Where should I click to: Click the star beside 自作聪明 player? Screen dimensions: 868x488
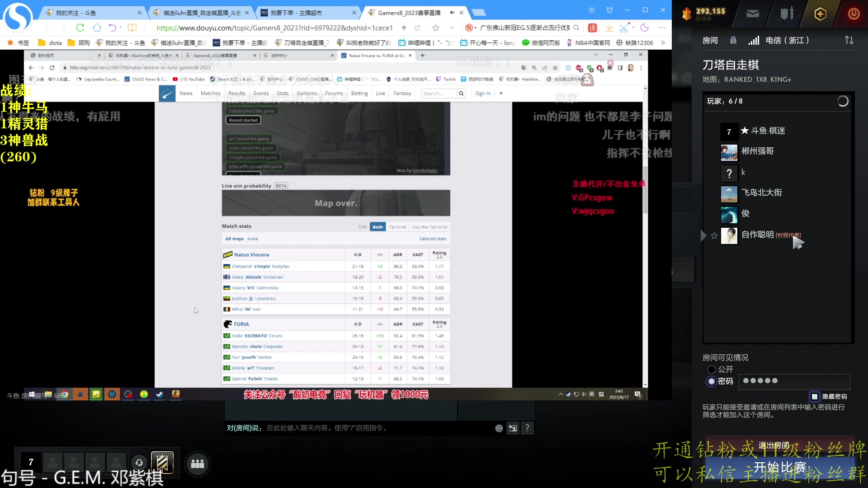point(714,235)
